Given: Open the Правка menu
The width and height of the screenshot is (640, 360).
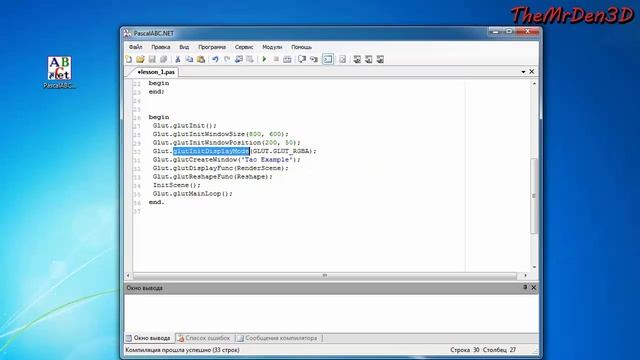Looking at the screenshot, I should point(160,47).
